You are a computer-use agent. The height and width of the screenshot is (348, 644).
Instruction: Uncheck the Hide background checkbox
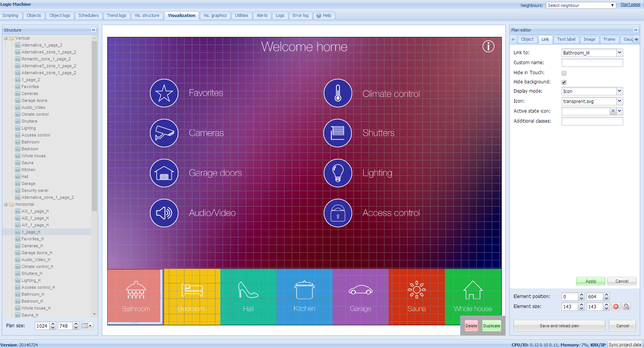pyautogui.click(x=564, y=82)
